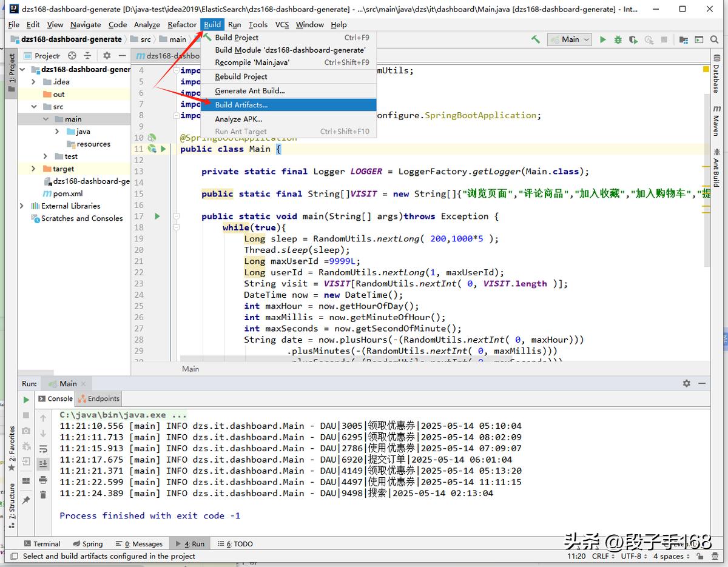Run with Coverage using the shield icon

pos(633,39)
